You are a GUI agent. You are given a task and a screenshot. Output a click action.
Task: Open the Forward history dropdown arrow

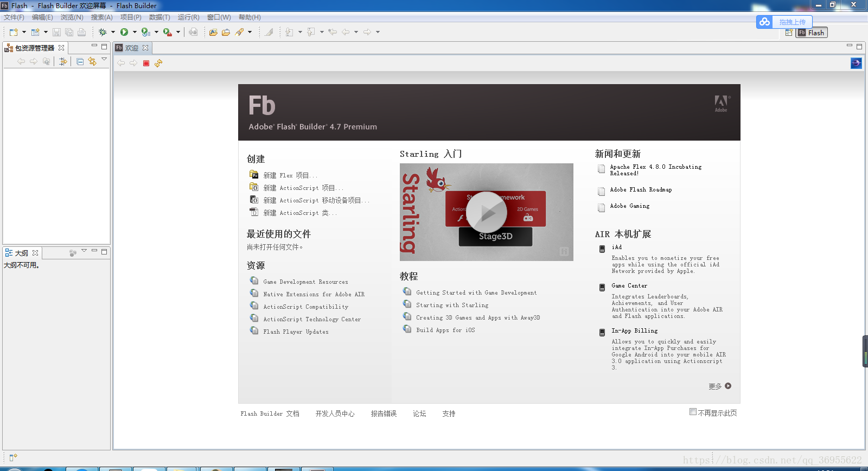click(378, 32)
